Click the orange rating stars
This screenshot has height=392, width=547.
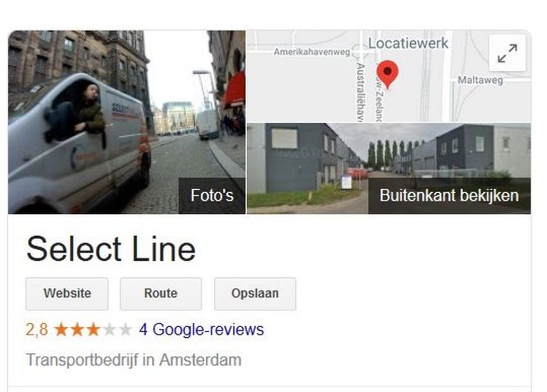[x=77, y=329]
